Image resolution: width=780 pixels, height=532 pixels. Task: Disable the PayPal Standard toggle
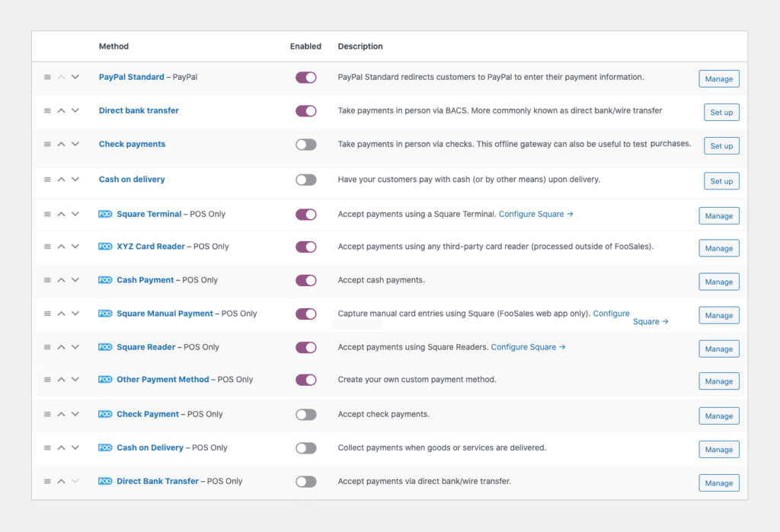306,78
